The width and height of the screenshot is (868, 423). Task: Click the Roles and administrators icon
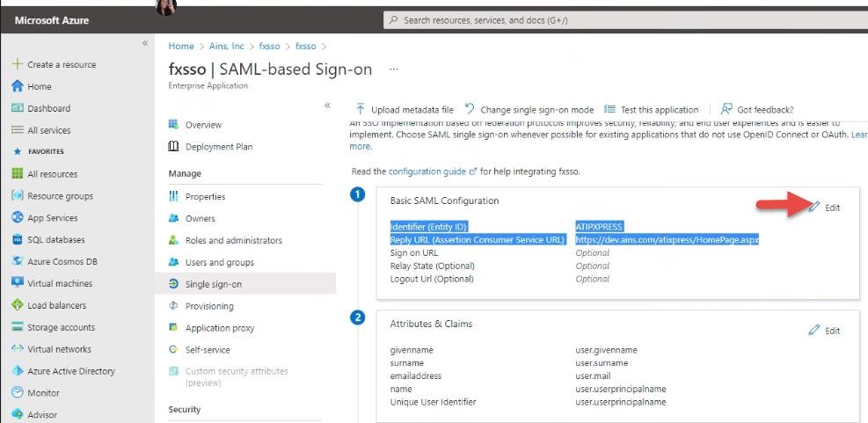click(173, 240)
